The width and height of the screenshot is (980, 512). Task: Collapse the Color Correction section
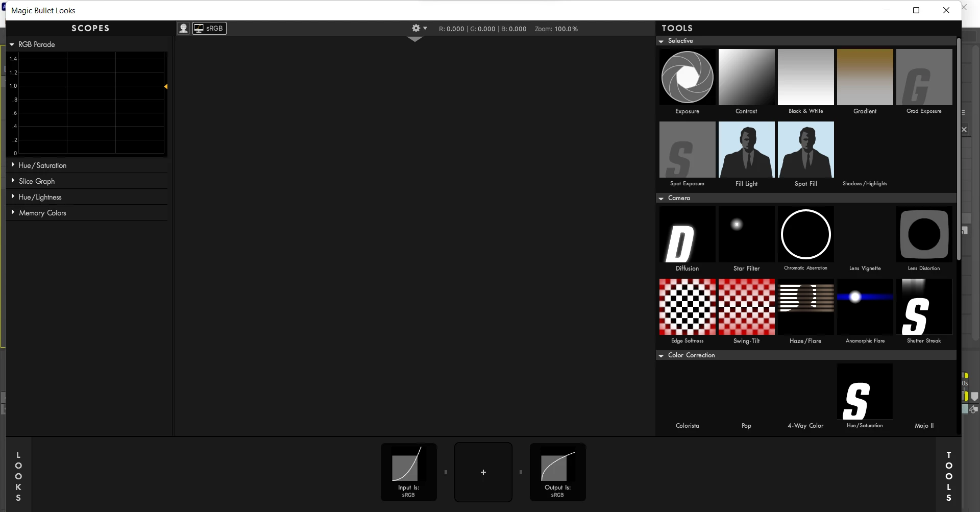(x=661, y=355)
